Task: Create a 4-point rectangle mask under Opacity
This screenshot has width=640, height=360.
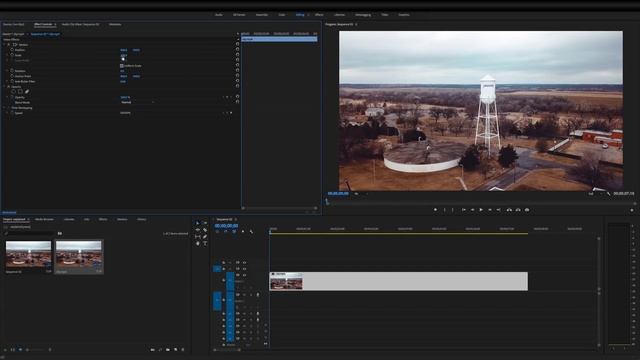Action: pos(20,92)
